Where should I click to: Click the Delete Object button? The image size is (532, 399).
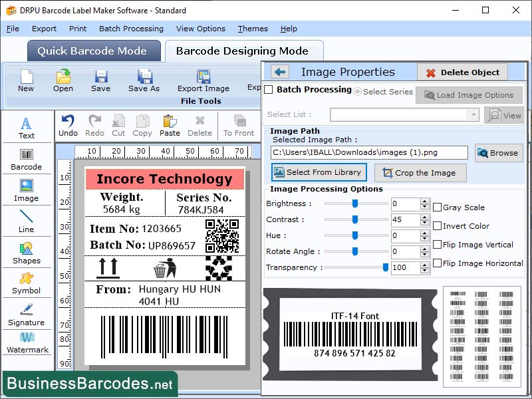click(x=464, y=72)
